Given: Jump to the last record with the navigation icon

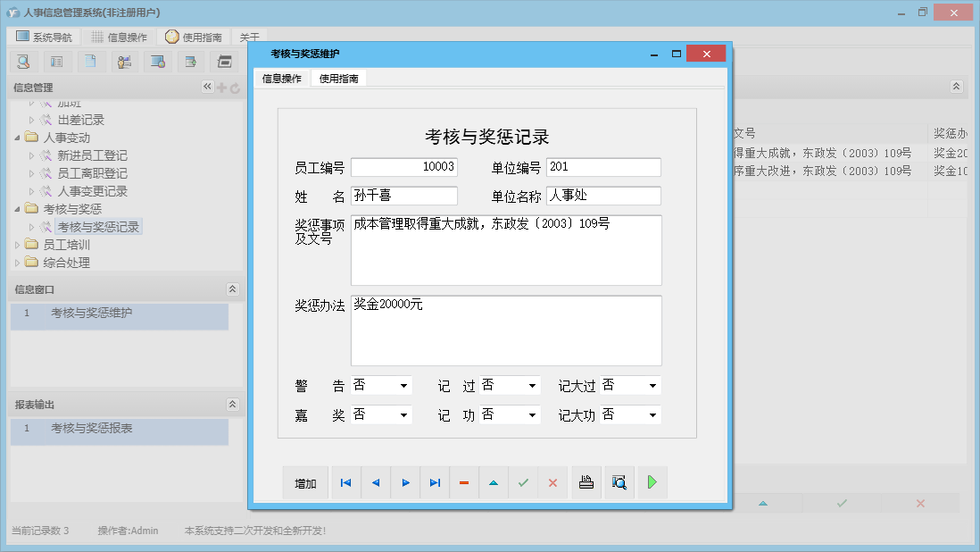Looking at the screenshot, I should pyautogui.click(x=435, y=481).
